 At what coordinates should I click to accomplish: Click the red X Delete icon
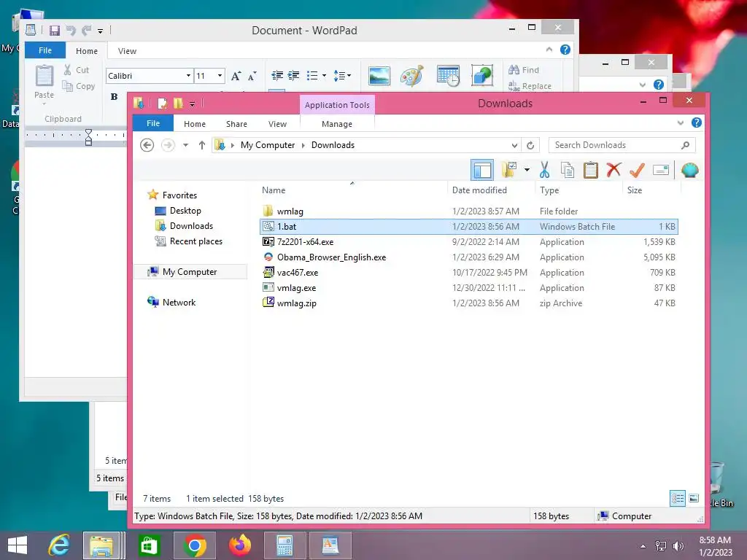coord(614,169)
